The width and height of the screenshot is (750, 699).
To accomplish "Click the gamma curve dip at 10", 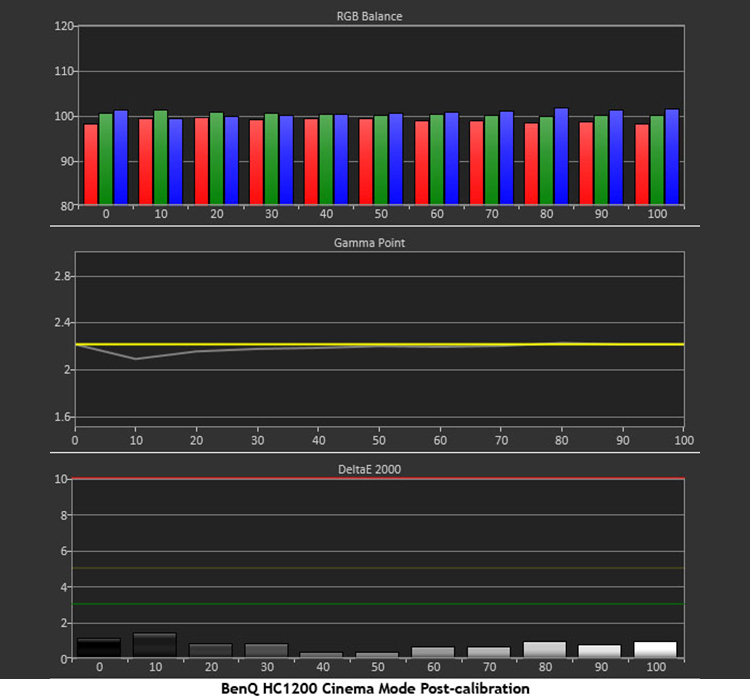I will [x=136, y=358].
